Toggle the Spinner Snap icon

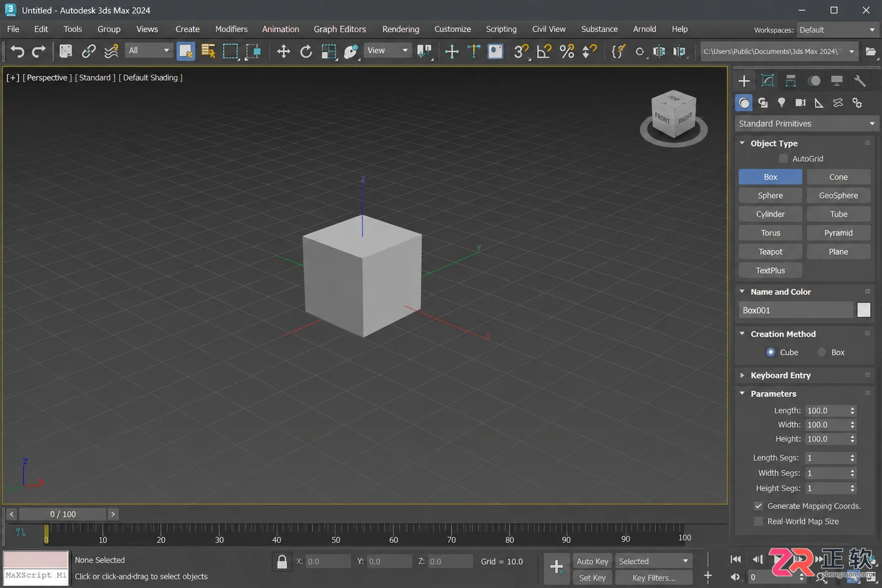[x=589, y=51]
